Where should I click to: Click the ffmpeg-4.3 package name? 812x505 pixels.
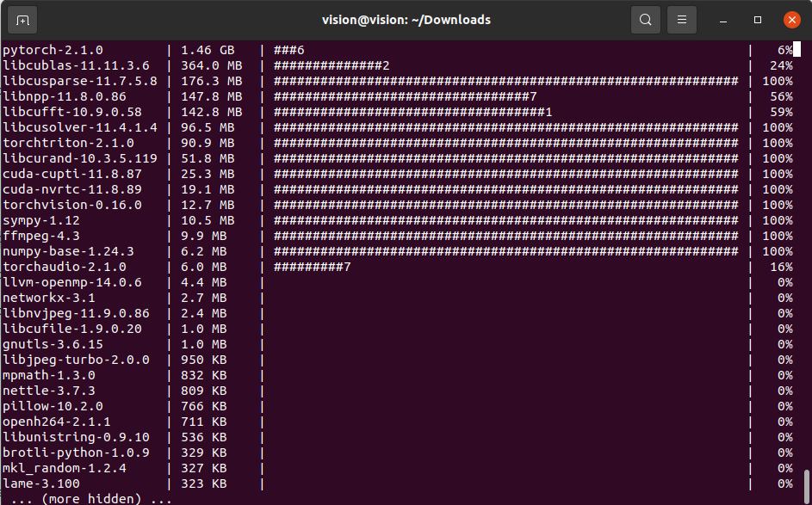coord(41,237)
